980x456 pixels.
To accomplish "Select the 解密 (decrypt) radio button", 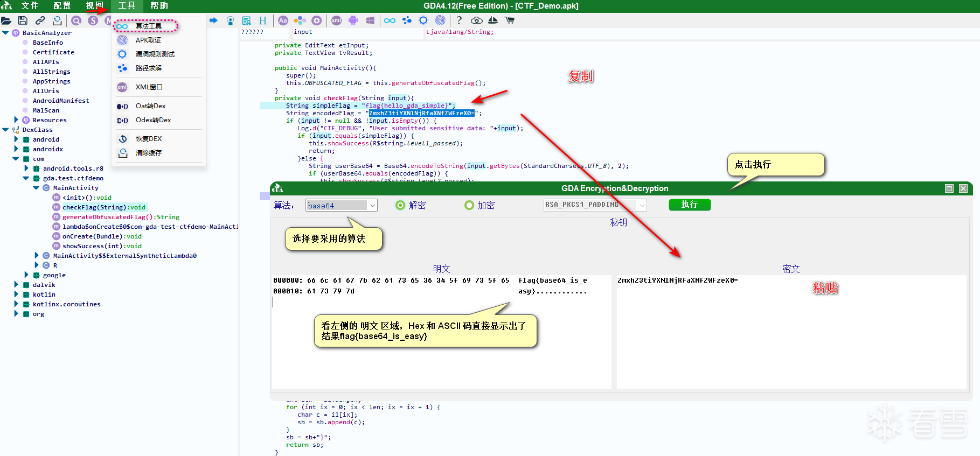I will [x=400, y=205].
